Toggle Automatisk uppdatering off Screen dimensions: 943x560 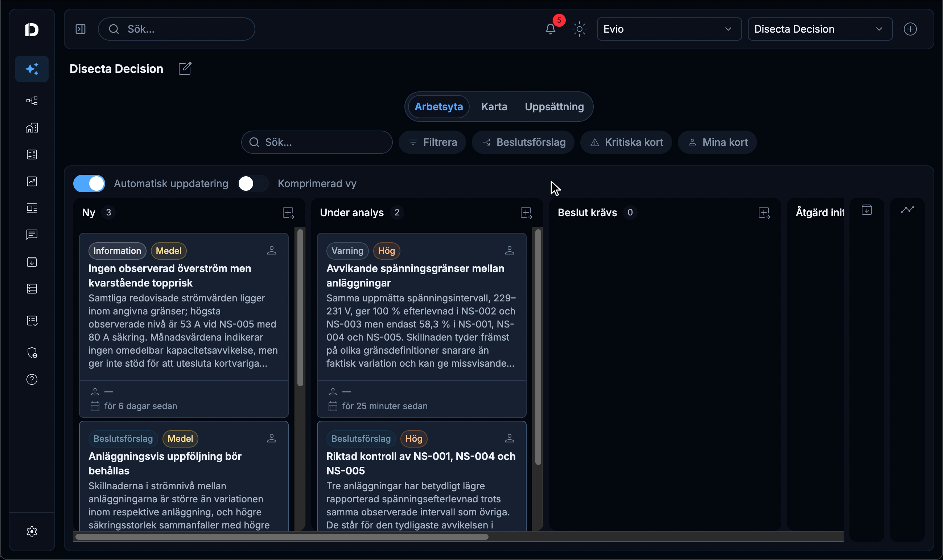[x=89, y=184]
